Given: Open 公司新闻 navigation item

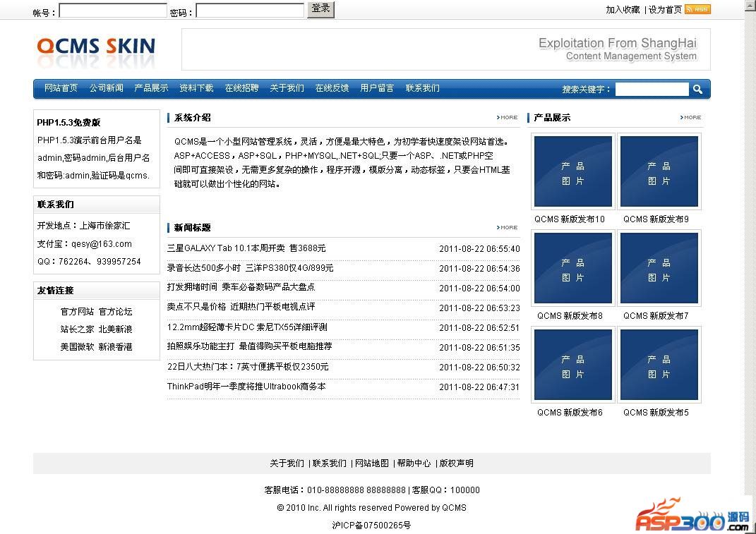Looking at the screenshot, I should pyautogui.click(x=106, y=87).
